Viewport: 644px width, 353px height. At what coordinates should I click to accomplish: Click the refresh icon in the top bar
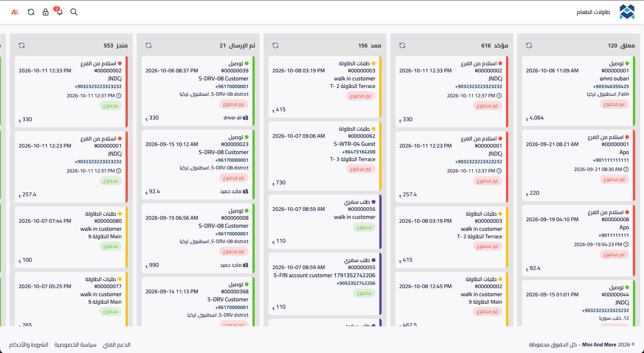pyautogui.click(x=31, y=12)
